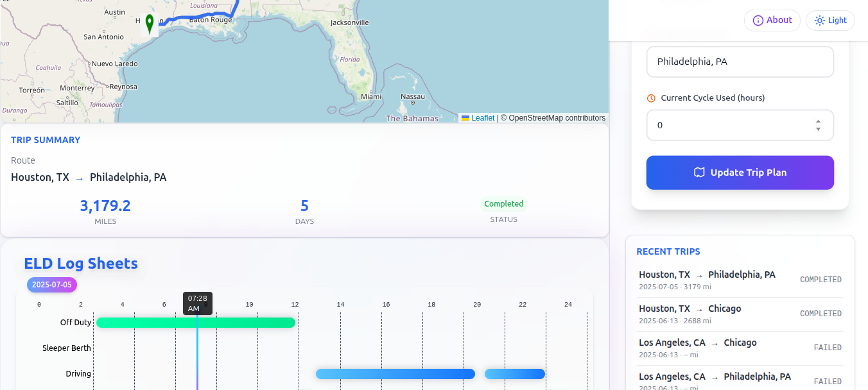Click the FAILED status of Los Angeles to Chicago
This screenshot has height=390, width=868.
pos(828,348)
